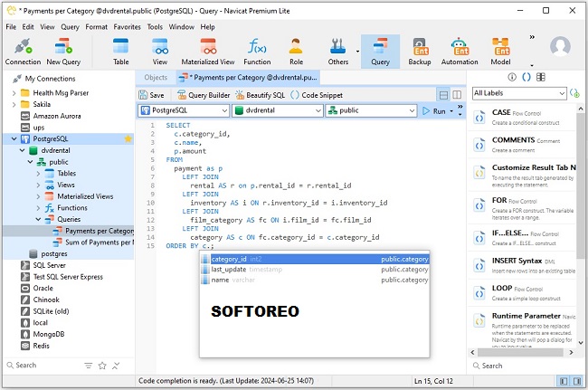
Task: Insert the LOOP snippet
Action: (x=523, y=293)
